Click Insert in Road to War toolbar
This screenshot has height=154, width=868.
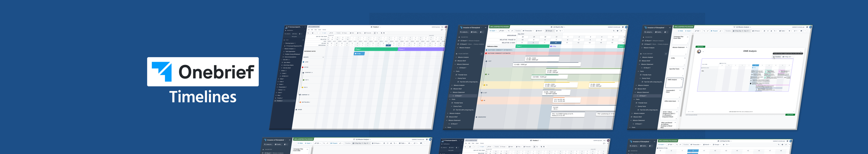pos(493,31)
